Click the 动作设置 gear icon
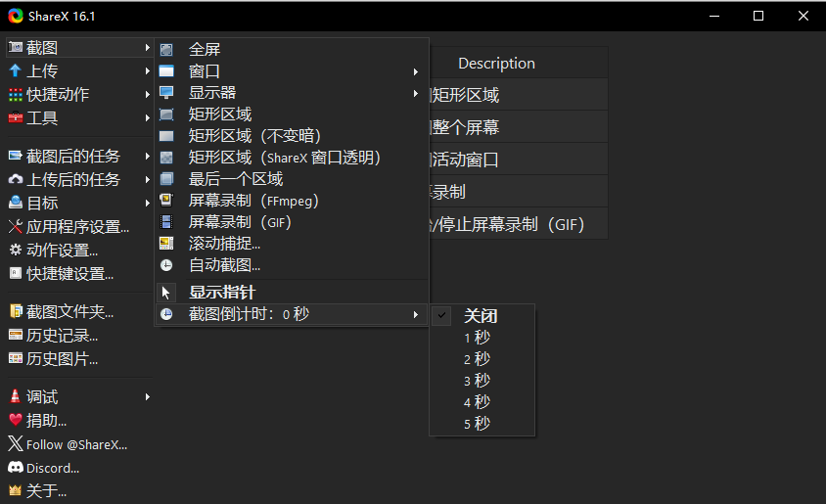This screenshot has width=826, height=504. 16,250
